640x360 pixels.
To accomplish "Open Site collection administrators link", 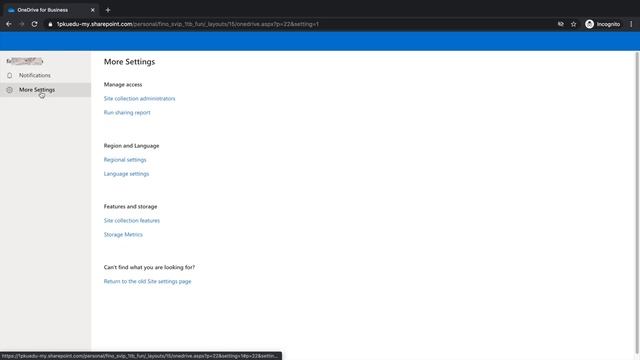I will [140, 99].
